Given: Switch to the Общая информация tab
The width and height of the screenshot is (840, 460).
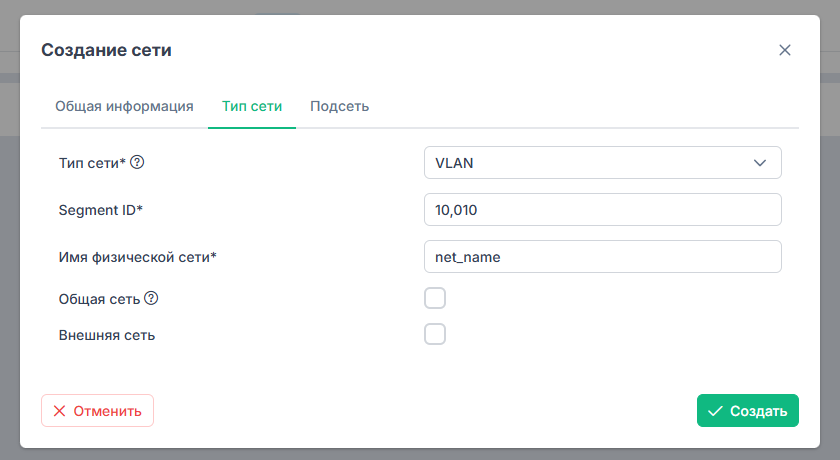Looking at the screenshot, I should tap(124, 106).
